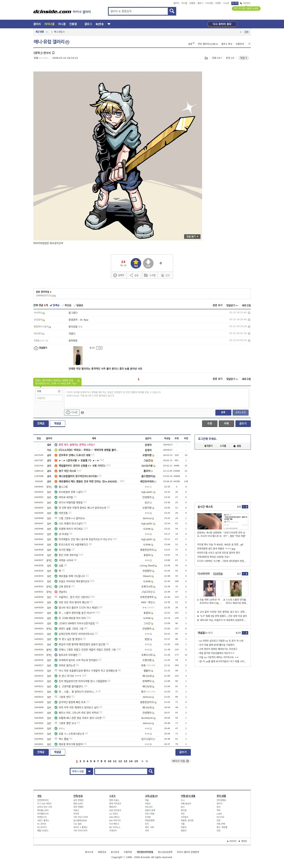The image size is (284, 868).
Task: Go to last page double-arrow in pagination
Action: coord(147,761)
